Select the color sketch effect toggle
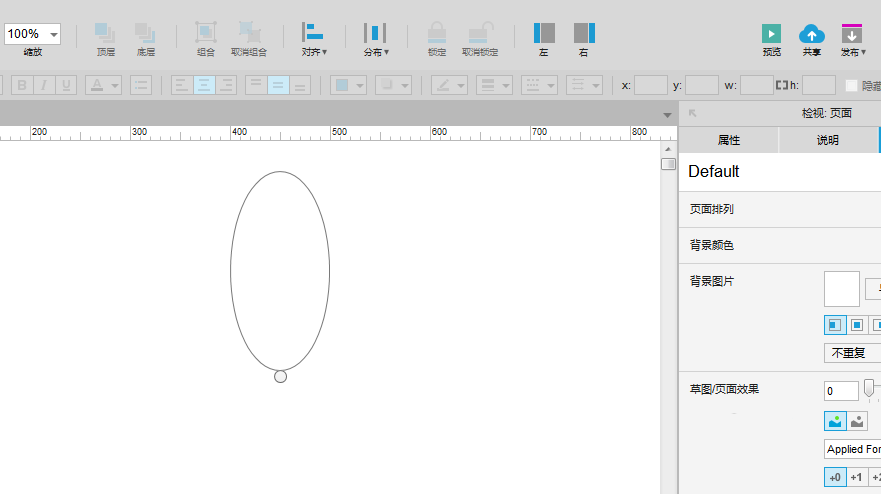Viewport: 881px width, 494px height. pyautogui.click(x=835, y=421)
